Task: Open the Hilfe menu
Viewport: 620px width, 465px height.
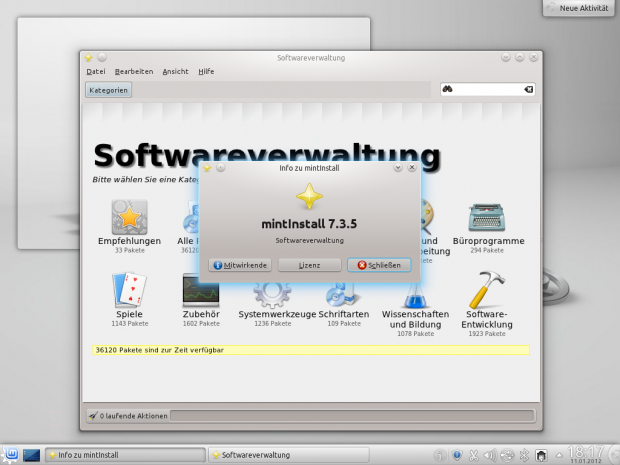Action: pyautogui.click(x=206, y=72)
